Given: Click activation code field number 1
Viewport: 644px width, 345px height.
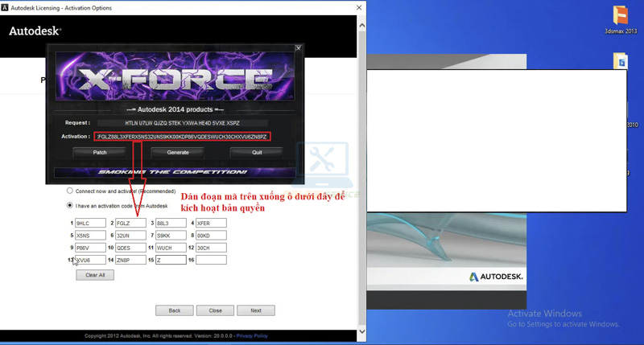Looking at the screenshot, I should click(x=90, y=223).
